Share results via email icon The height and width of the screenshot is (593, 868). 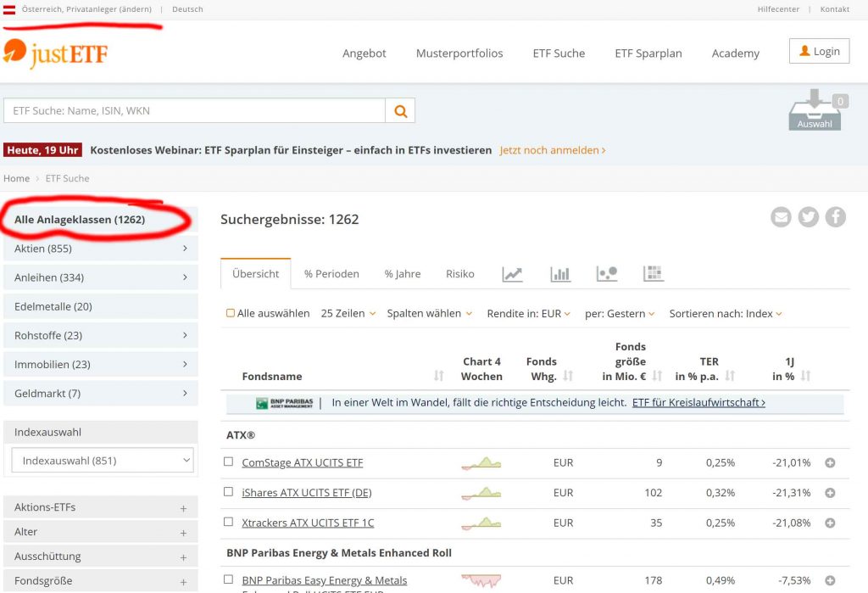pyautogui.click(x=781, y=216)
